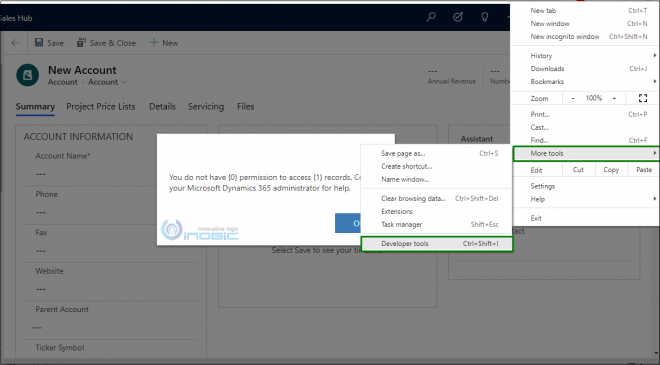Click the Account Name input field
The height and width of the screenshot is (365, 660).
(111, 174)
